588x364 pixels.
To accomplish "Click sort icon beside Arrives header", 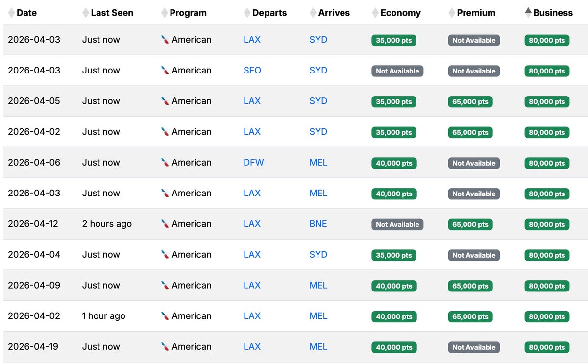I will coord(313,13).
